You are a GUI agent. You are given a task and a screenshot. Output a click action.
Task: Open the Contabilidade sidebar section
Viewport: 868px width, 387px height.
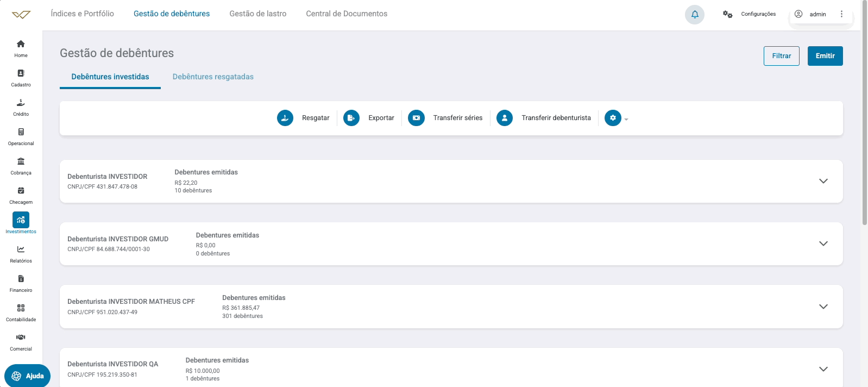tap(21, 312)
